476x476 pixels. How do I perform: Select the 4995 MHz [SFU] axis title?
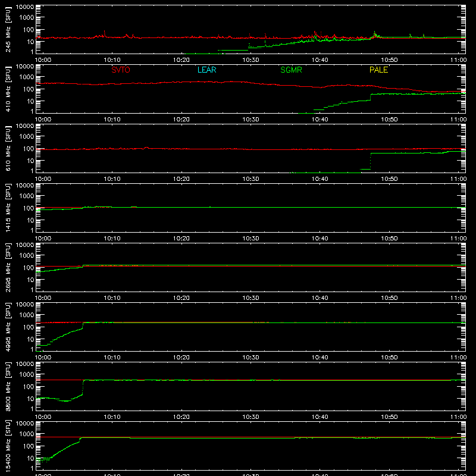[8, 327]
